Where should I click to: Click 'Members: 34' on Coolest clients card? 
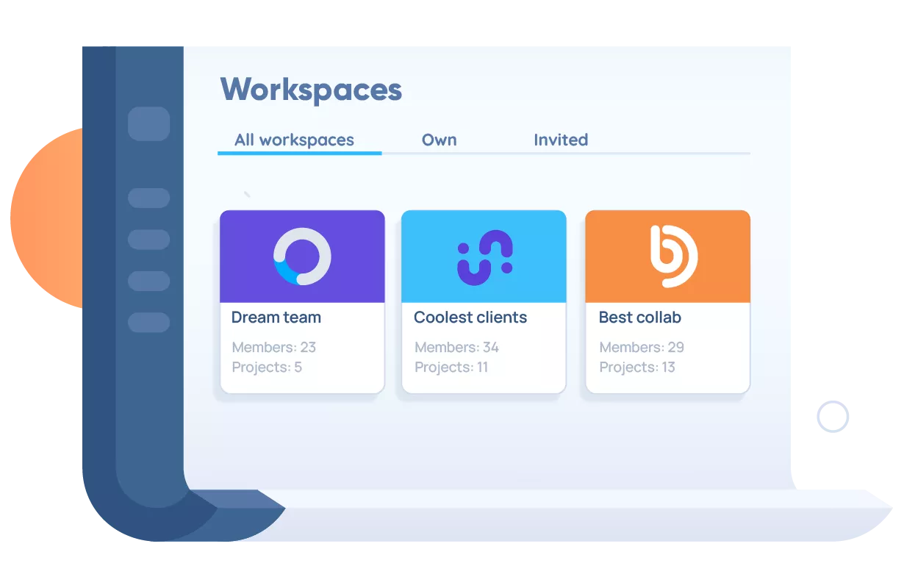click(x=457, y=347)
